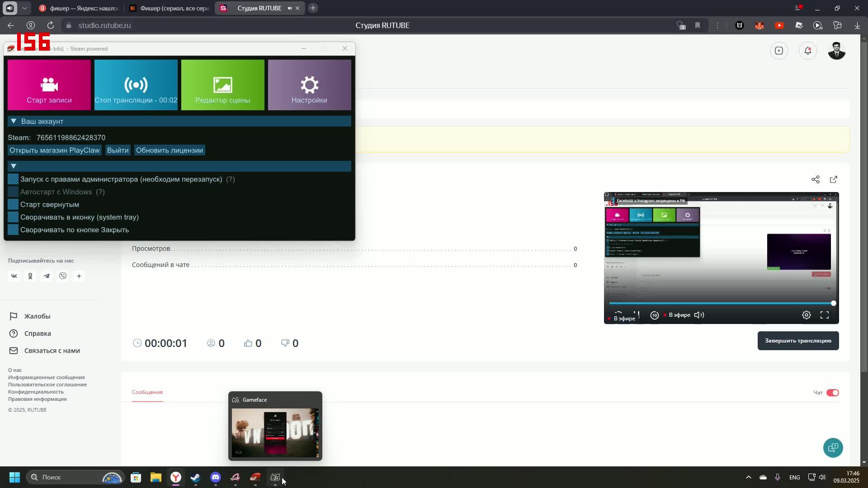Open a new browser tab
Image resolution: width=868 pixels, height=488 pixels.
(313, 8)
